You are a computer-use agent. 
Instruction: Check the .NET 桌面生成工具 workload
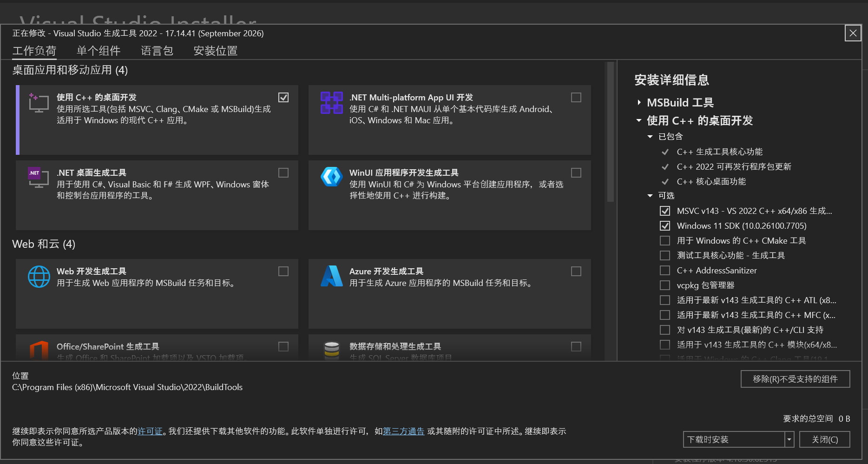tap(283, 172)
